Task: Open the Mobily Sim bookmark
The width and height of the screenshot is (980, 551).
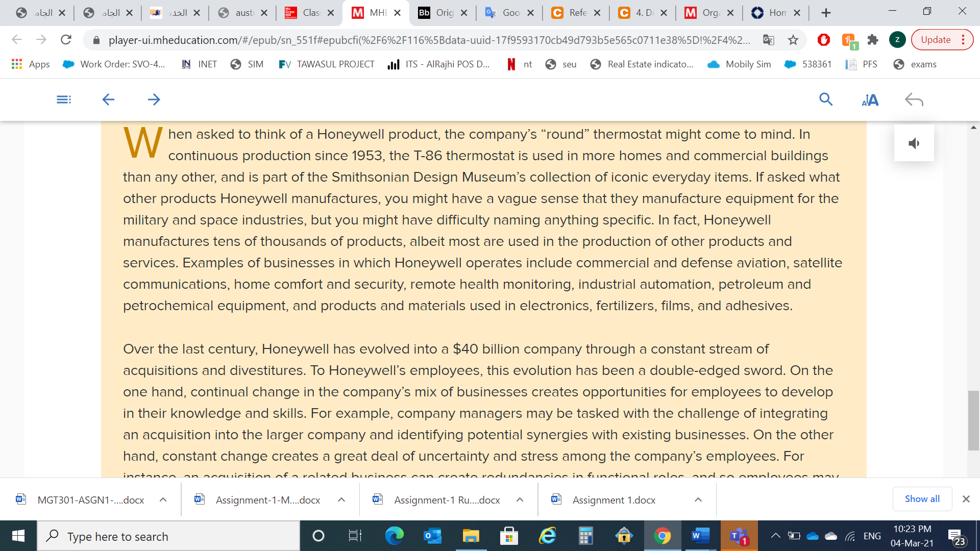Action: point(739,64)
